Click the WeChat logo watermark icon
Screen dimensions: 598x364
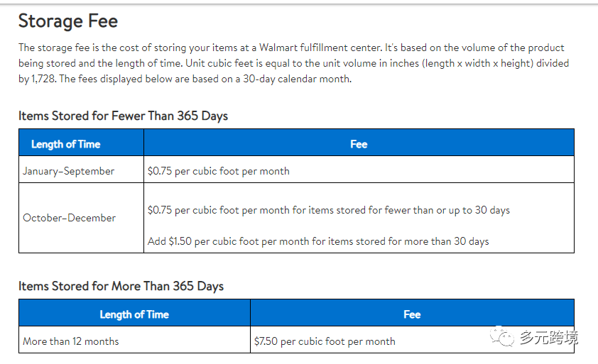click(501, 336)
